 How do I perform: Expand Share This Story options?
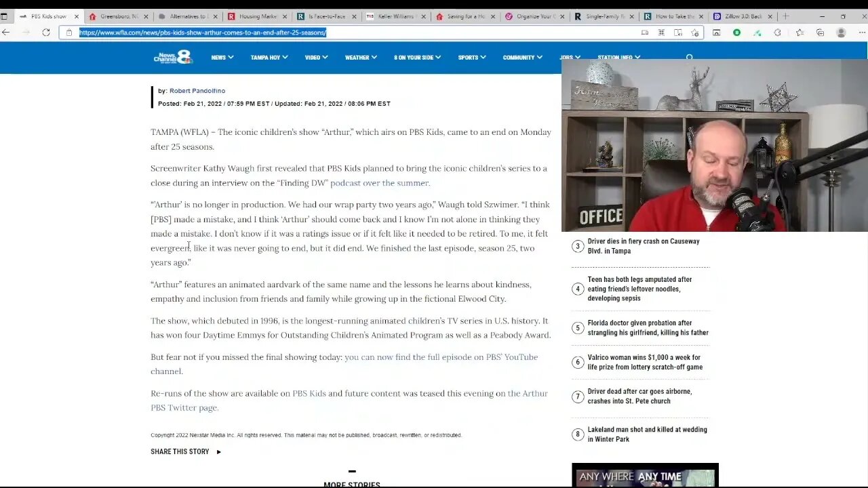tap(186, 451)
